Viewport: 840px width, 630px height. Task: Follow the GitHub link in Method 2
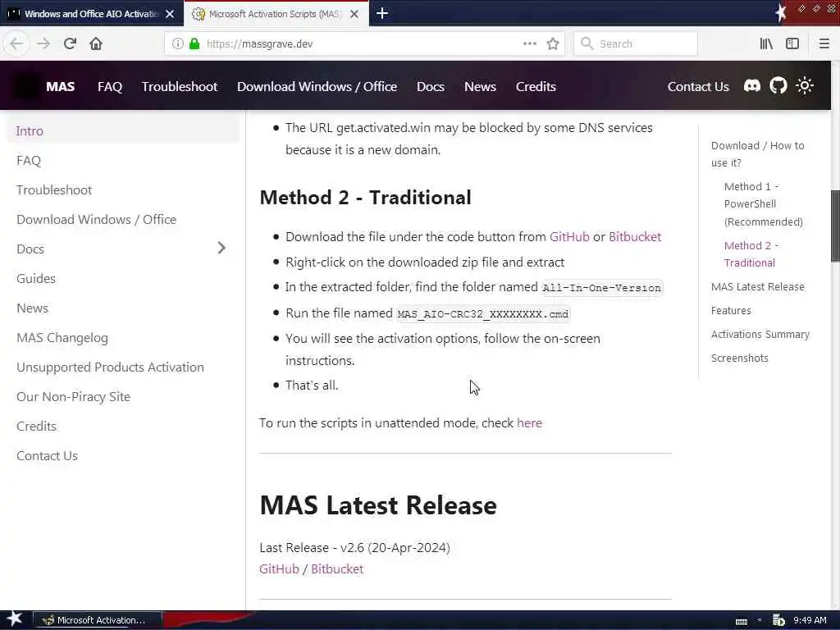(569, 237)
